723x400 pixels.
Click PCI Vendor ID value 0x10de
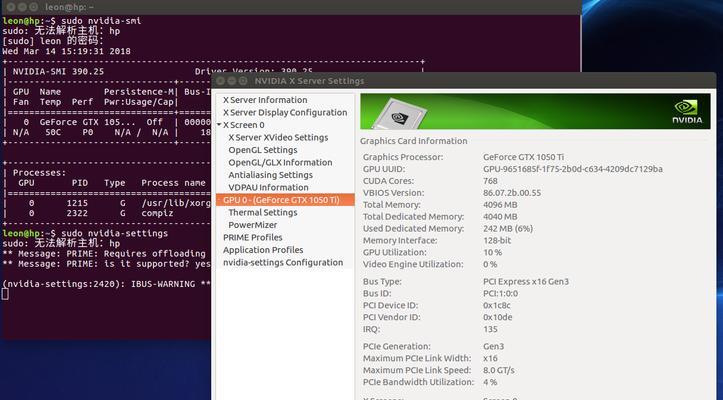(x=498, y=317)
